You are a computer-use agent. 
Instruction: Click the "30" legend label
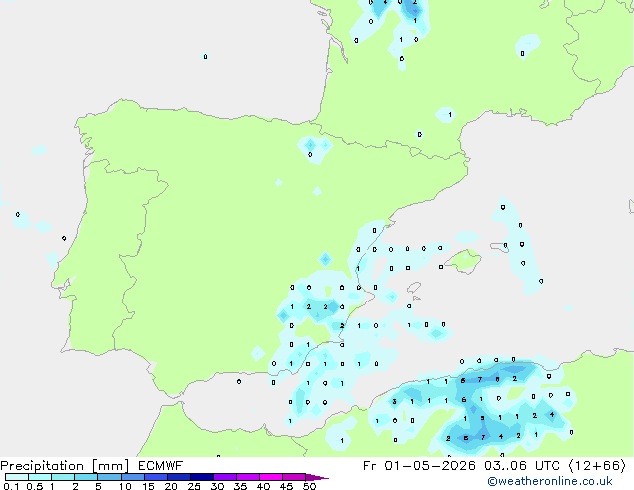click(217, 486)
